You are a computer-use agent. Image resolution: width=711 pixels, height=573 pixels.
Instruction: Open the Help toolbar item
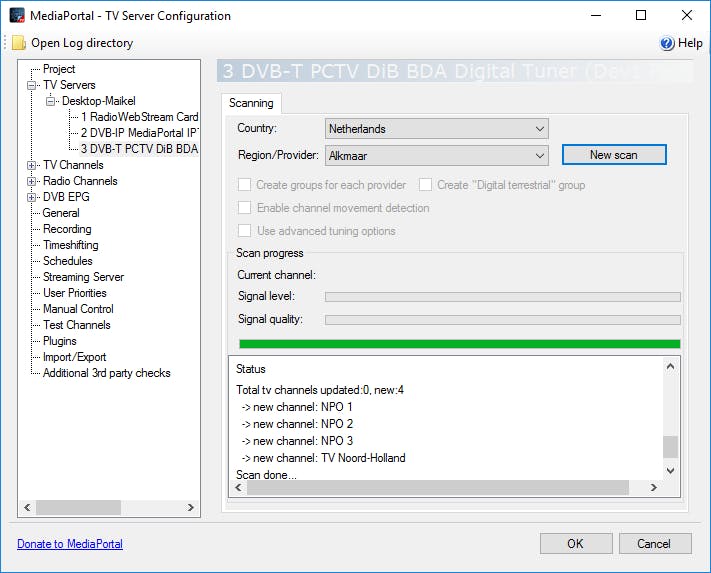coord(681,43)
